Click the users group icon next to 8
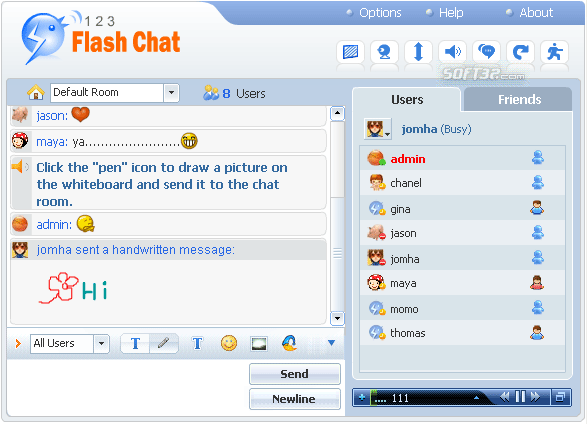This screenshot has height=424, width=587. coord(211,93)
